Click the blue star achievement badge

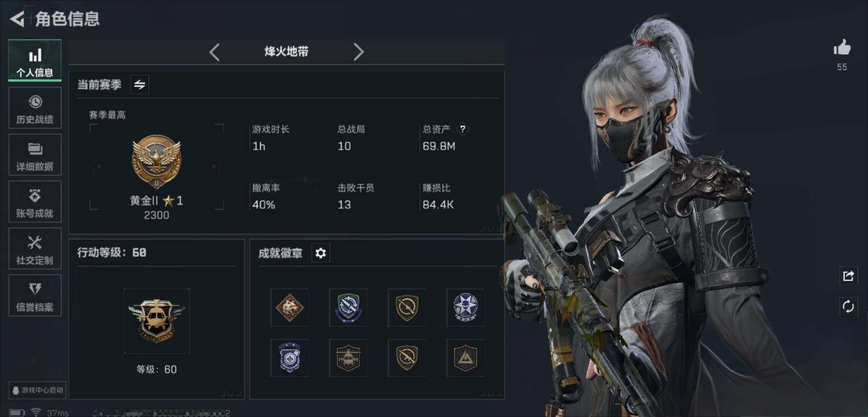pos(465,308)
